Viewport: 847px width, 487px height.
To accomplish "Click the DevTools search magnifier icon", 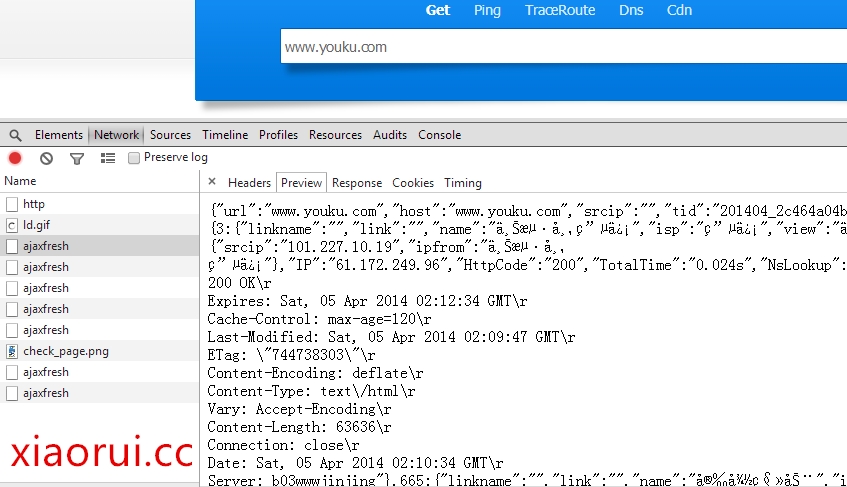I will tap(15, 135).
